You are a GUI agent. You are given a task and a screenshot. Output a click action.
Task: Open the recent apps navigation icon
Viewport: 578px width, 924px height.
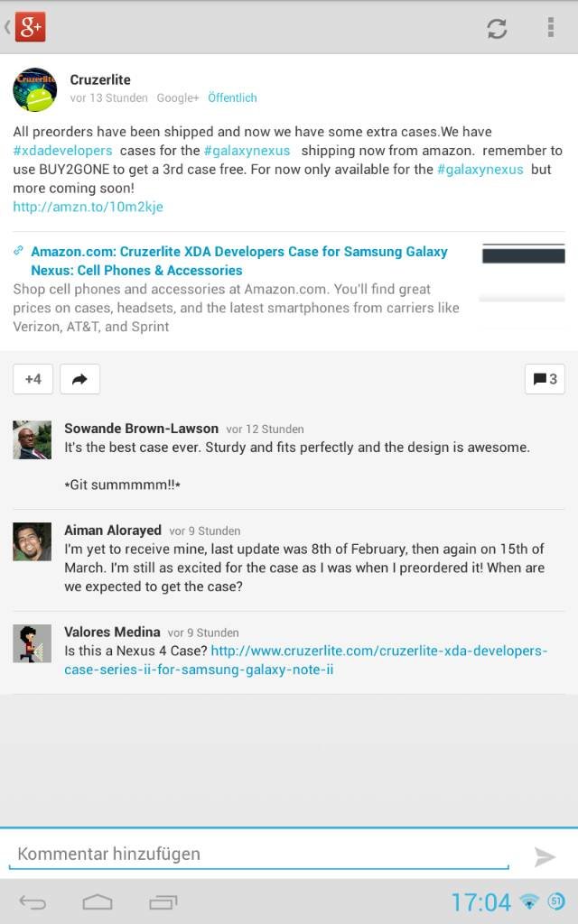tap(163, 902)
